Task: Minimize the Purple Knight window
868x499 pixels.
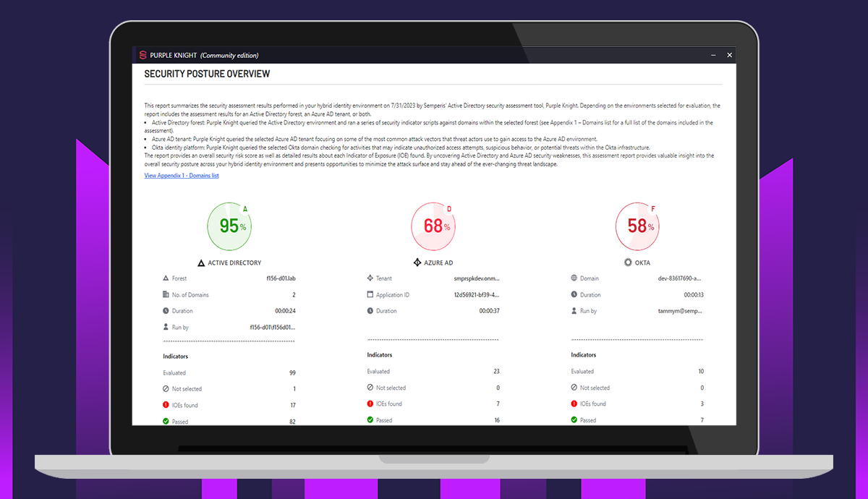Action: [713, 54]
